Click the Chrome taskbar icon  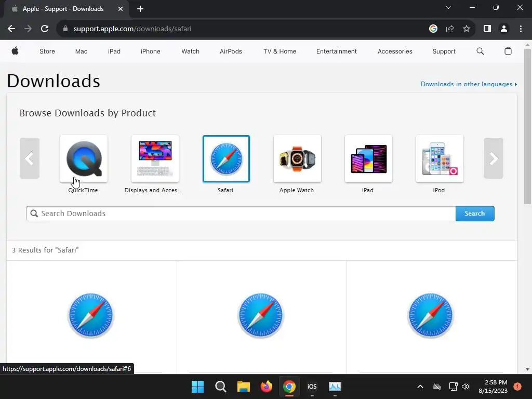pos(289,387)
